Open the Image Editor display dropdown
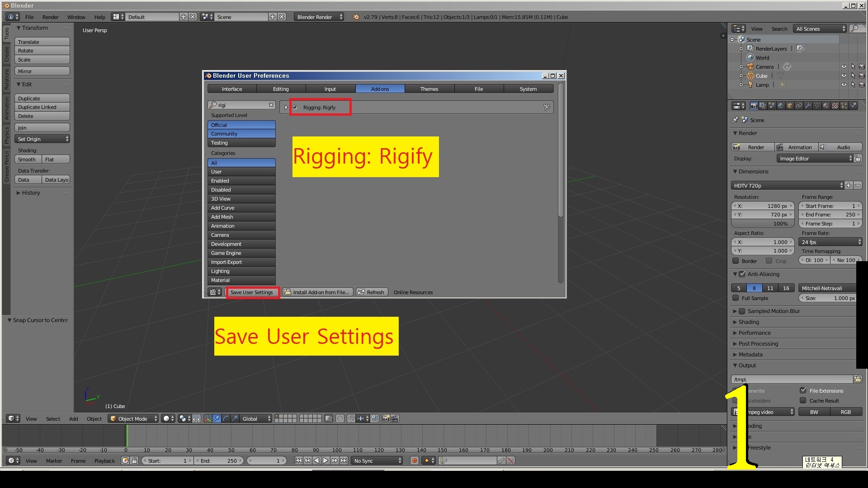This screenshot has width=868, height=488. pos(815,158)
